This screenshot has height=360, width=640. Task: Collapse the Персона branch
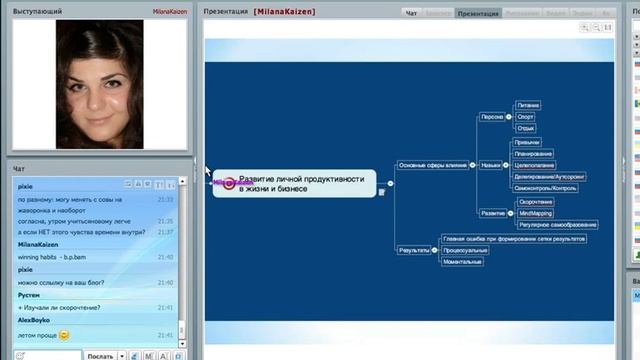coord(509,117)
